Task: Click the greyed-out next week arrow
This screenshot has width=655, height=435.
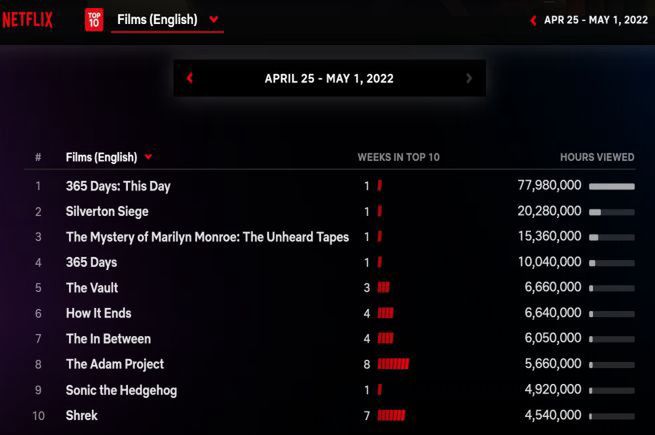Action: click(x=469, y=79)
